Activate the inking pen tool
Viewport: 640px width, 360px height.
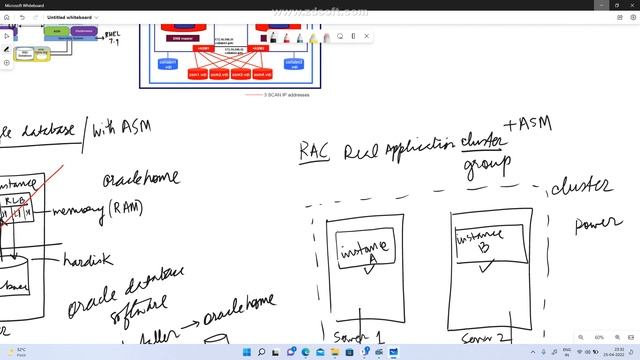(7, 49)
